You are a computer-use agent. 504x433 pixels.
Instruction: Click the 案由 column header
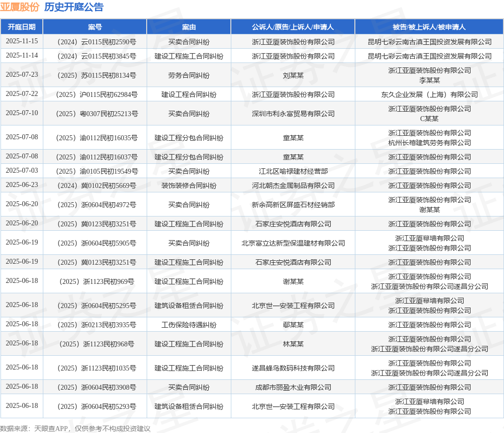(x=189, y=27)
